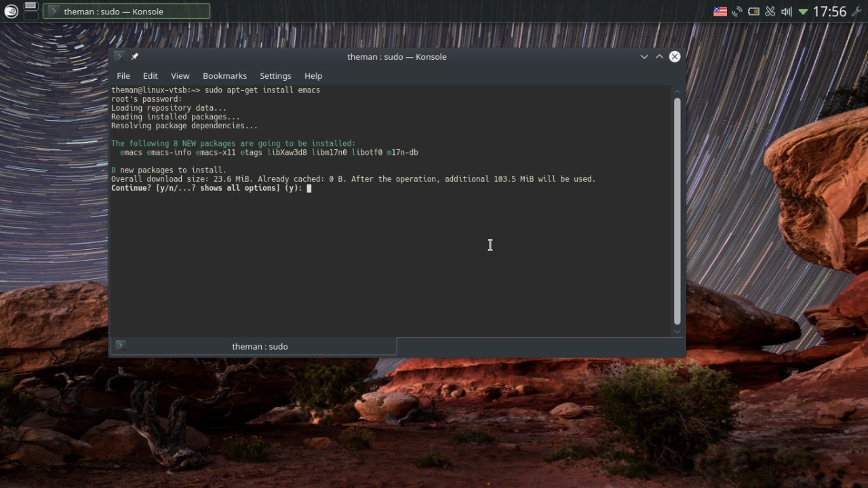Click the terminal icon on the Konsole tab

(120, 346)
